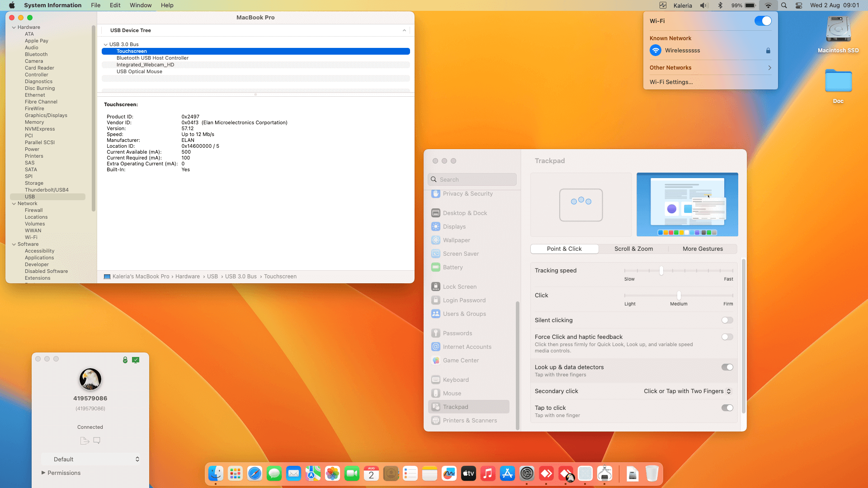The width and height of the screenshot is (868, 488).
Task: Open the Window menu
Action: (x=141, y=5)
